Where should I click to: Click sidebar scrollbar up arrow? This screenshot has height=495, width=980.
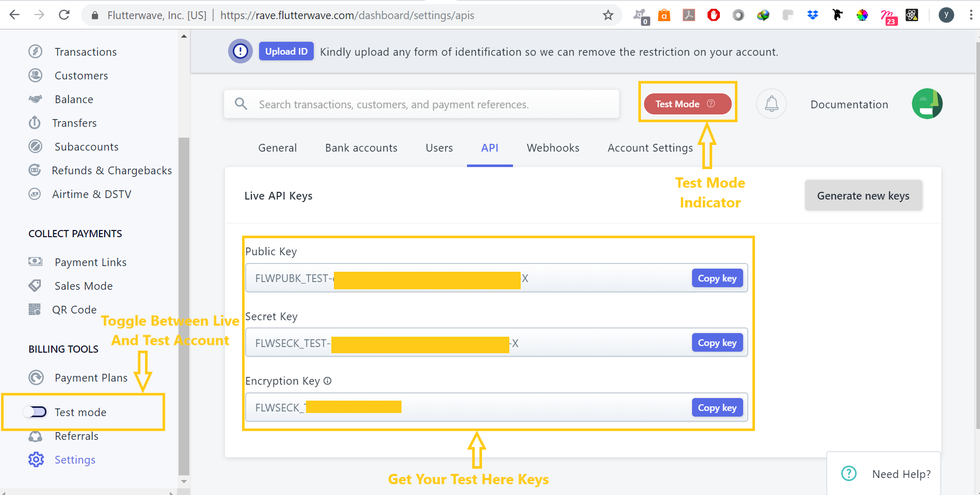point(184,36)
